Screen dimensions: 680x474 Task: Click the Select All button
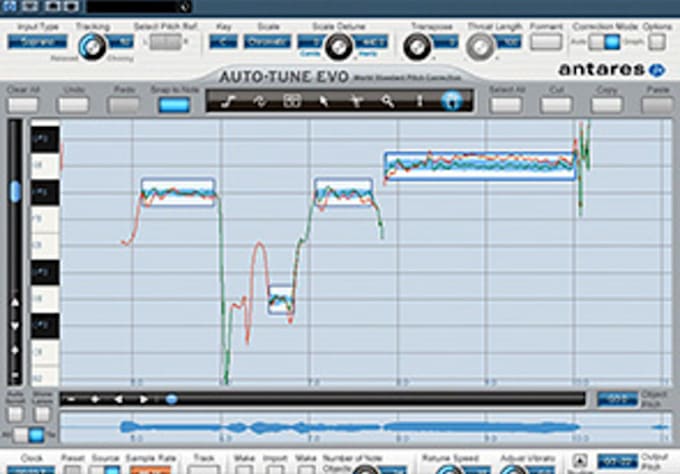(x=506, y=105)
